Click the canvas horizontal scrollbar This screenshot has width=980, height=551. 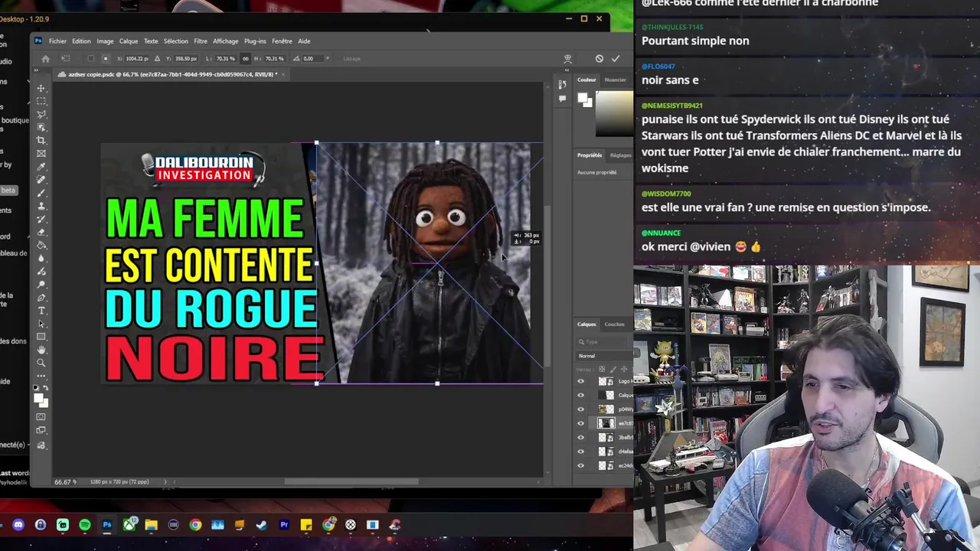351,481
